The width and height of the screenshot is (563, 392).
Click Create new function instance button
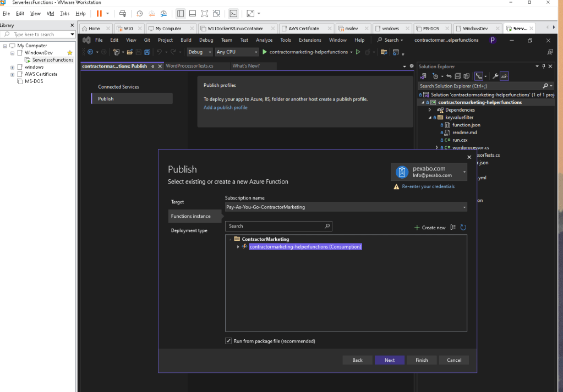point(430,228)
